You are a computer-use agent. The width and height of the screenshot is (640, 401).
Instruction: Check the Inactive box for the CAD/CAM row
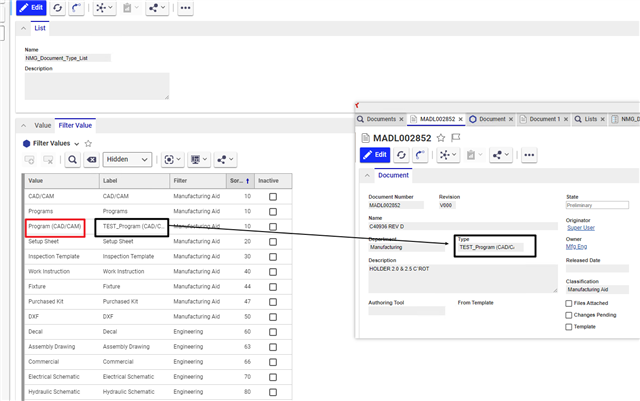tap(272, 198)
